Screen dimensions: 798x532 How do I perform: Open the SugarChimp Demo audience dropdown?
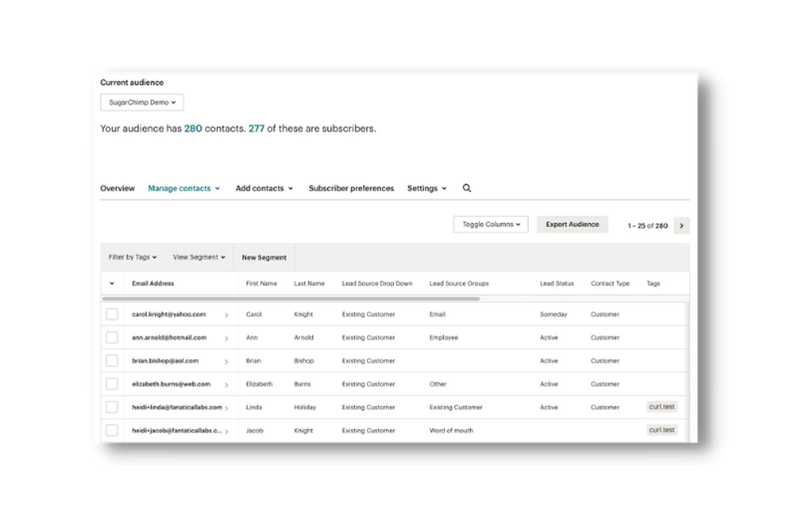tap(142, 102)
